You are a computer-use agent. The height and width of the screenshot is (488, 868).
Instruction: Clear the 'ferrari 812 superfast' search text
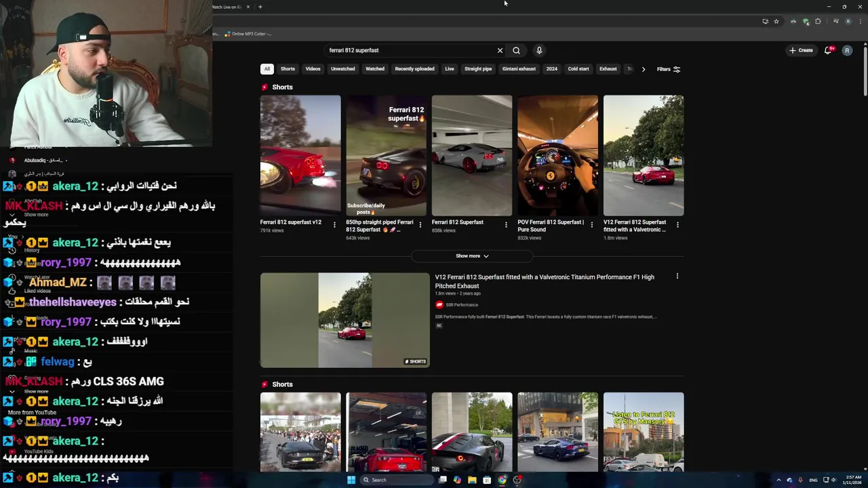click(500, 50)
